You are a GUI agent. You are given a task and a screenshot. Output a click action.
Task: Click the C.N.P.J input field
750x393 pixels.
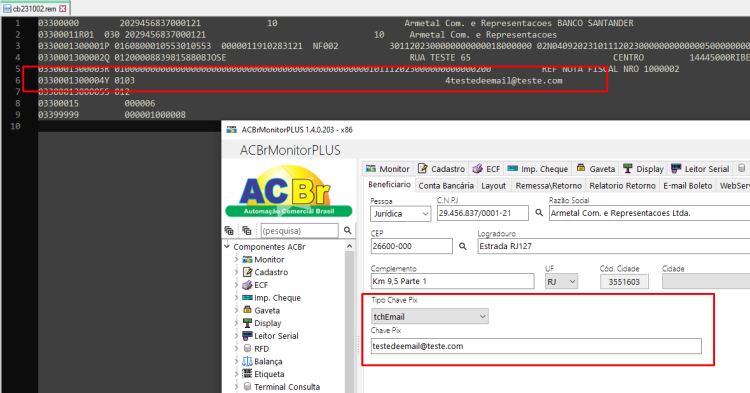[483, 213]
